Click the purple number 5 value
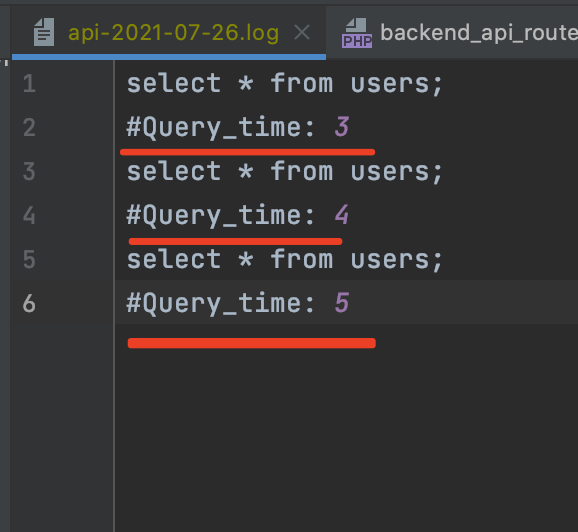The height and width of the screenshot is (532, 578). coord(342,303)
